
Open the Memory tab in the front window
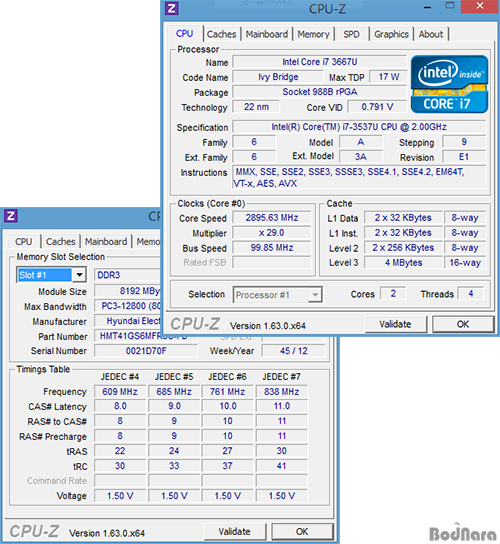click(313, 34)
